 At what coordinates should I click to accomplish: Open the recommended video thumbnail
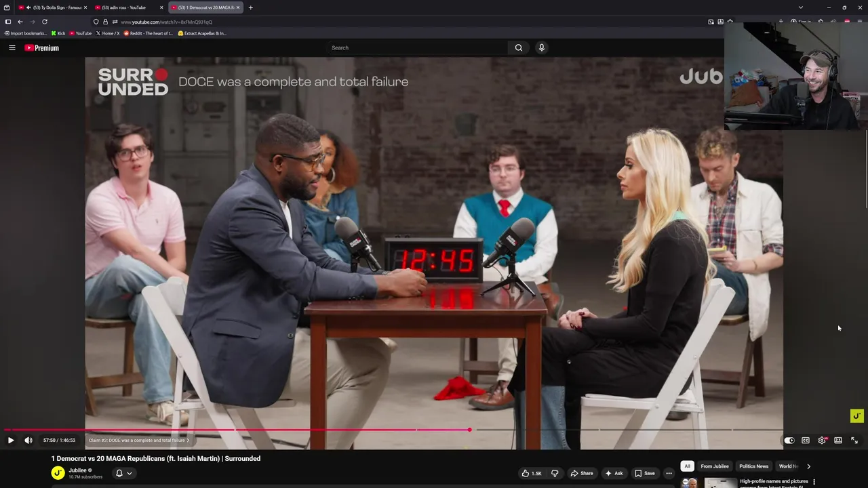click(x=720, y=483)
